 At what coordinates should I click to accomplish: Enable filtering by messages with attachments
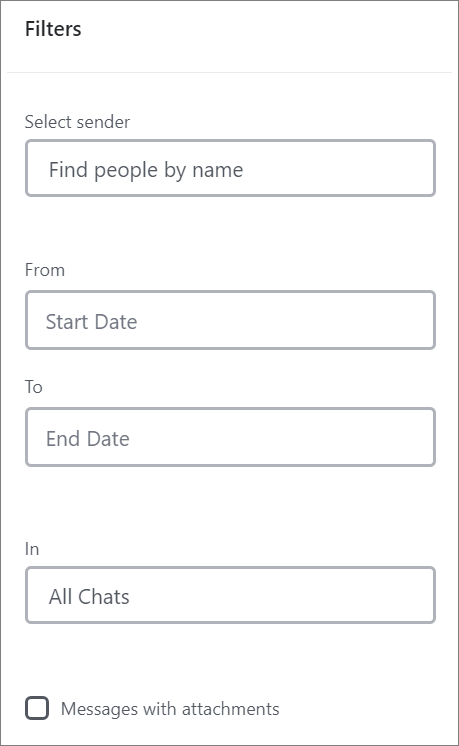click(x=37, y=708)
